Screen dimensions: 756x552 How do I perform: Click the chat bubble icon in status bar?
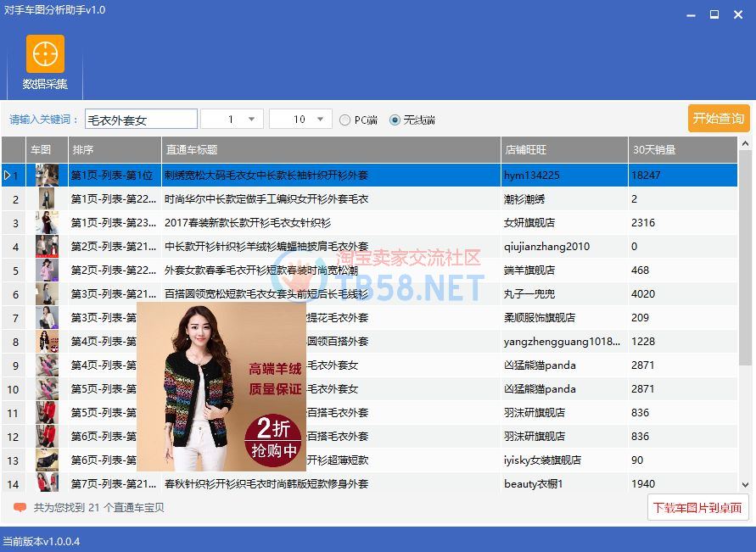(20, 507)
